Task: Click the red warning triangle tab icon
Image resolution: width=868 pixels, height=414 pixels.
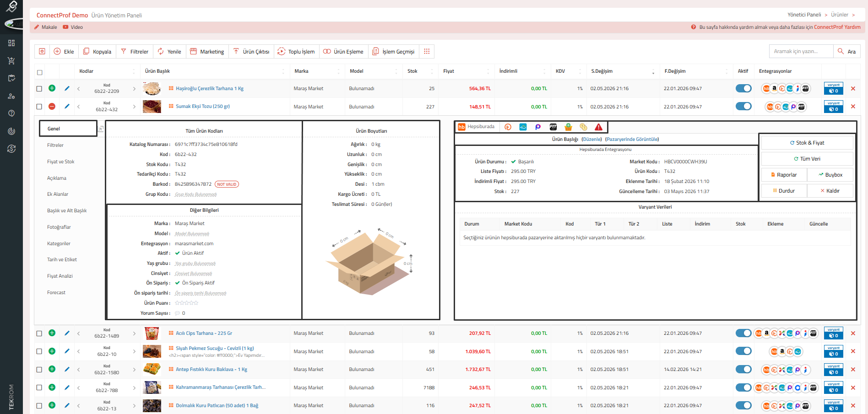Action: [598, 127]
